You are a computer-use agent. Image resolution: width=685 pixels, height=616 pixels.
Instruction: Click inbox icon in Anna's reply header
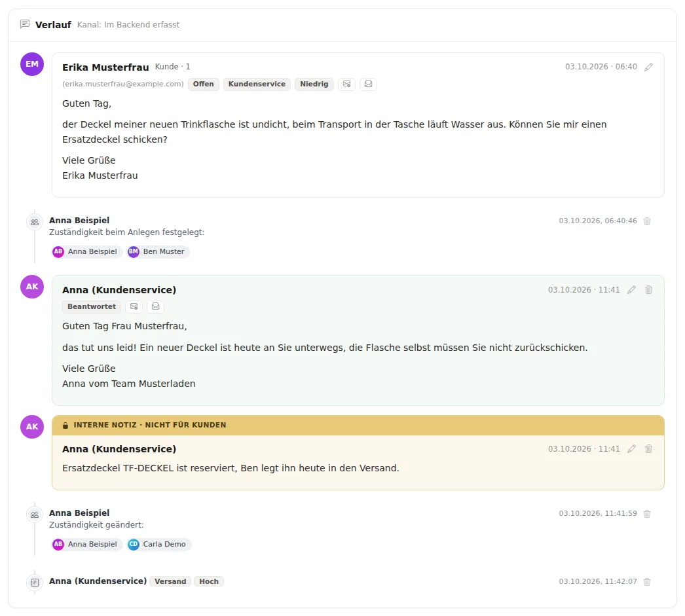pos(155,306)
